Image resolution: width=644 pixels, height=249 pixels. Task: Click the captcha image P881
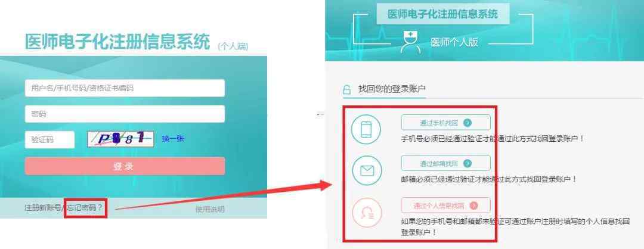click(x=120, y=139)
